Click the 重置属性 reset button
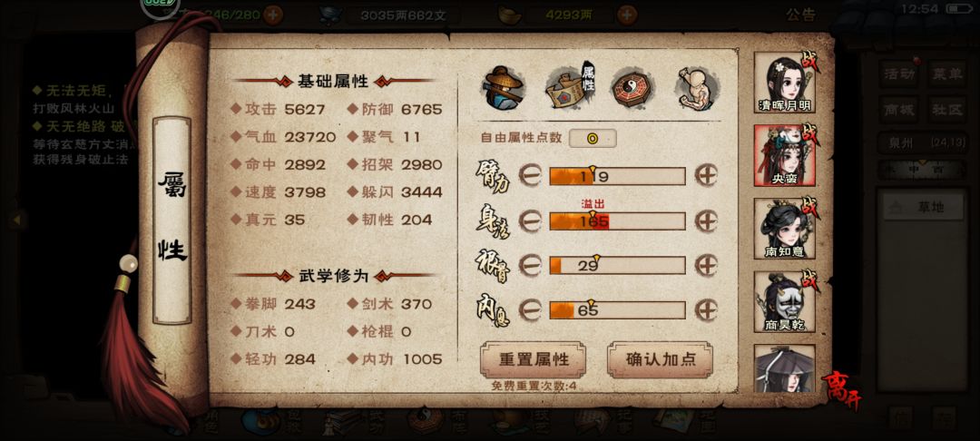Viewport: 980px width, 441px height. 534,360
